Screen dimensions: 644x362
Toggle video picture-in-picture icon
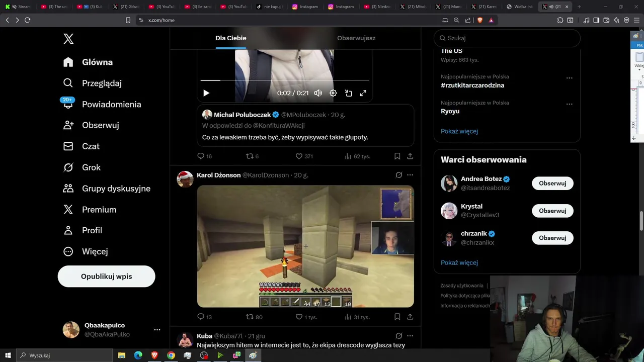348,93
